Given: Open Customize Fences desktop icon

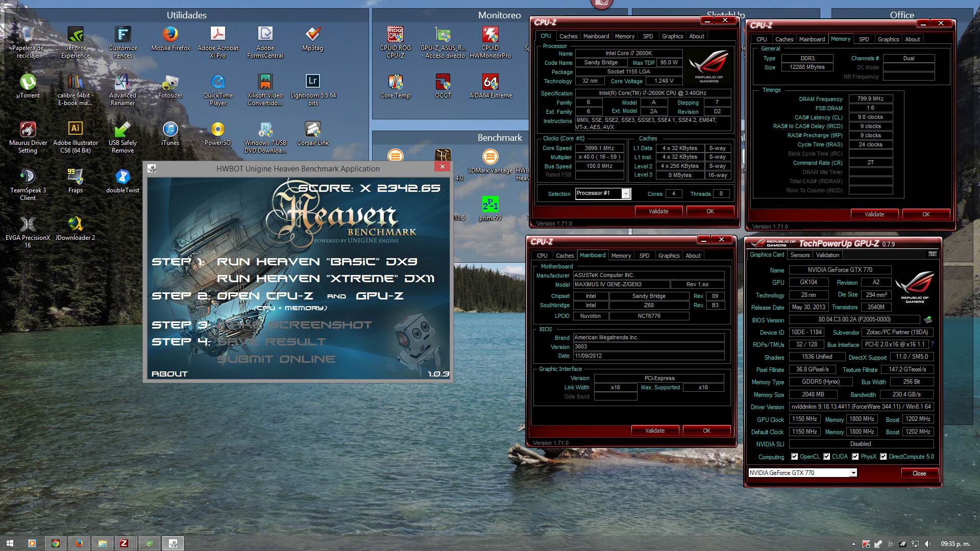Looking at the screenshot, I should coord(122,42).
